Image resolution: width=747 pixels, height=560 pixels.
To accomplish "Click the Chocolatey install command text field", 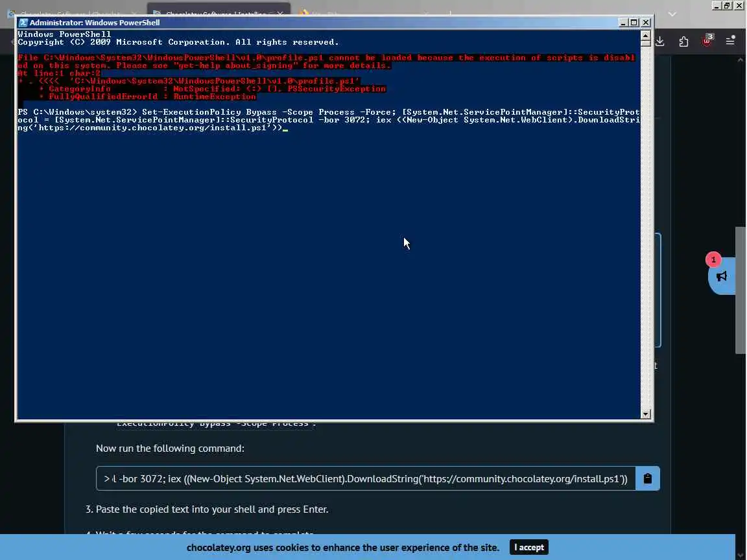I will [366, 478].
